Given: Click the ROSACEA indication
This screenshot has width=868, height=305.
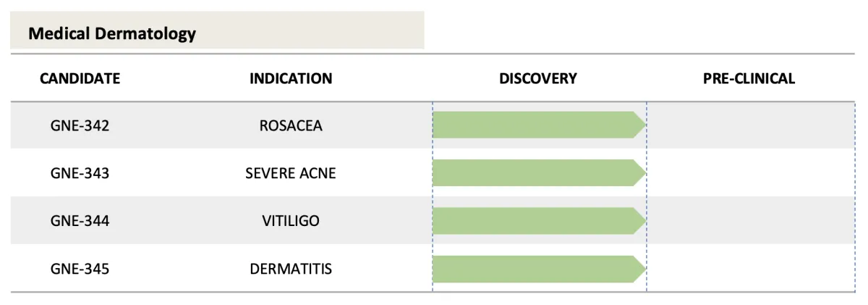Looking at the screenshot, I should point(291,125).
